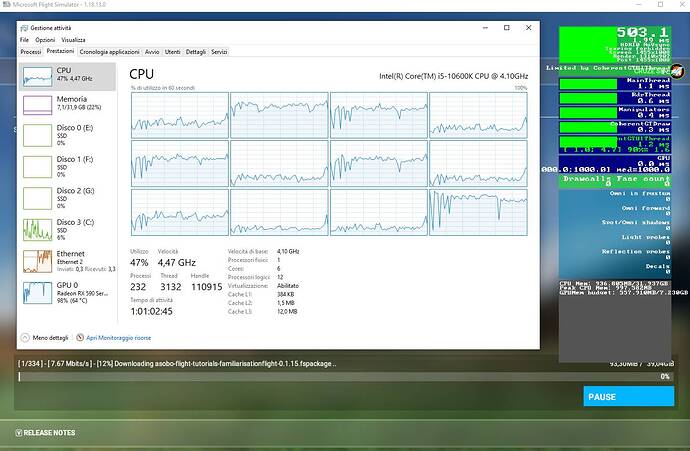Open the Utenti tab

(172, 52)
